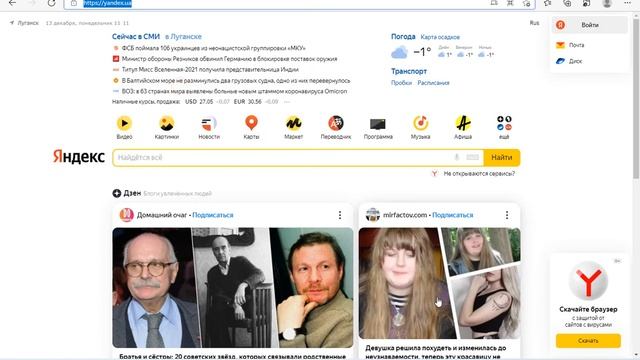
Task: Open Картинки image search icon
Action: pyautogui.click(x=167, y=123)
